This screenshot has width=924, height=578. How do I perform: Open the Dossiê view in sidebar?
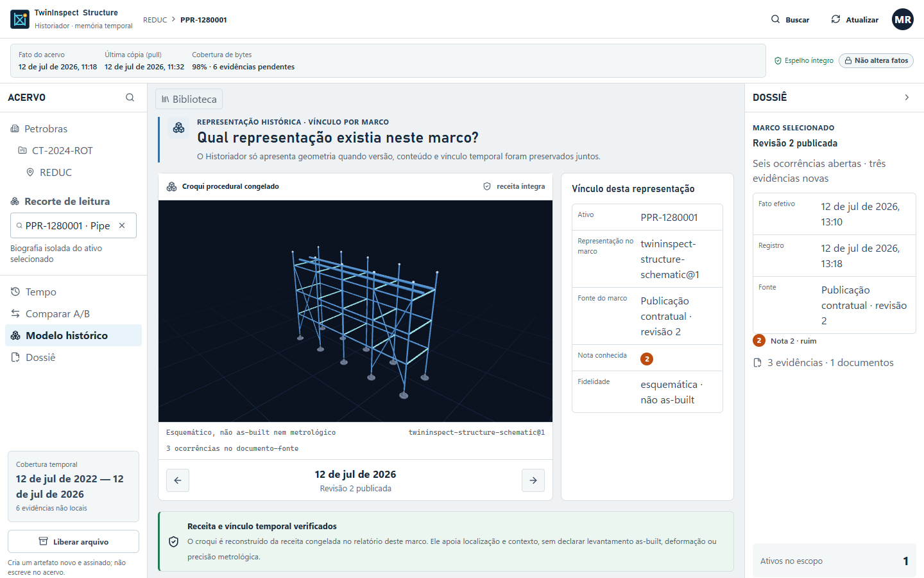73,358
